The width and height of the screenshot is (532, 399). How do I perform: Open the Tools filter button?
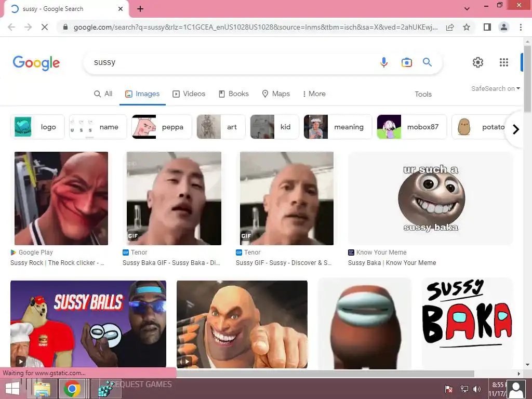click(x=423, y=95)
